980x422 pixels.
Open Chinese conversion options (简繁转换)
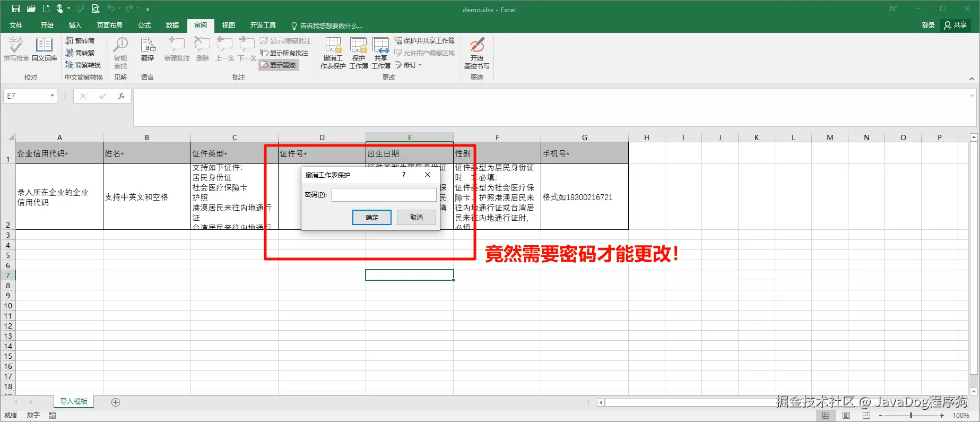coord(83,65)
